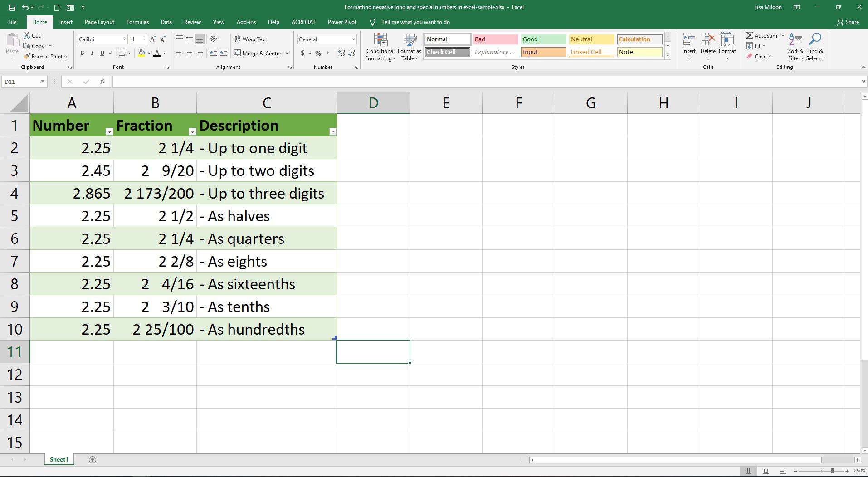
Task: Click the Undo arrow icon
Action: tap(26, 7)
